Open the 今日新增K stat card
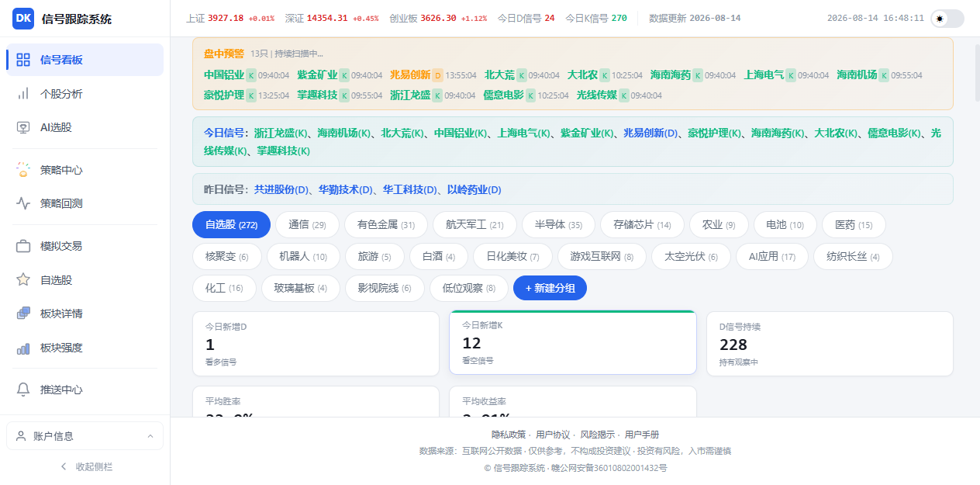Image resolution: width=980 pixels, height=485 pixels. [x=573, y=342]
